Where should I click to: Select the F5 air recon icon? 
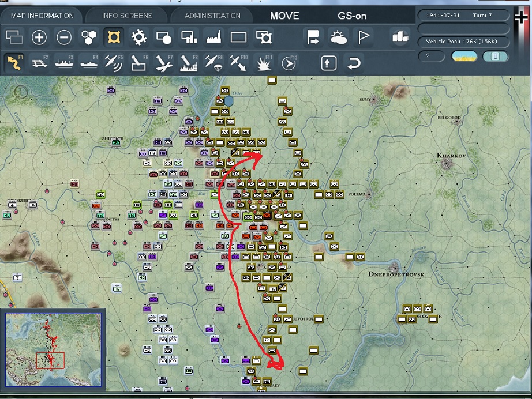pyautogui.click(x=114, y=63)
